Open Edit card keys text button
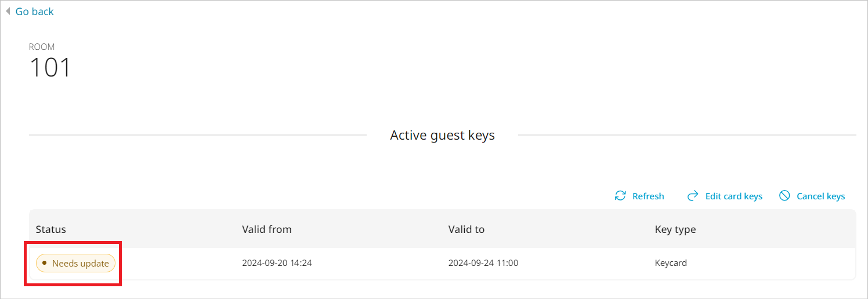Image resolution: width=868 pixels, height=299 pixels. [x=733, y=196]
